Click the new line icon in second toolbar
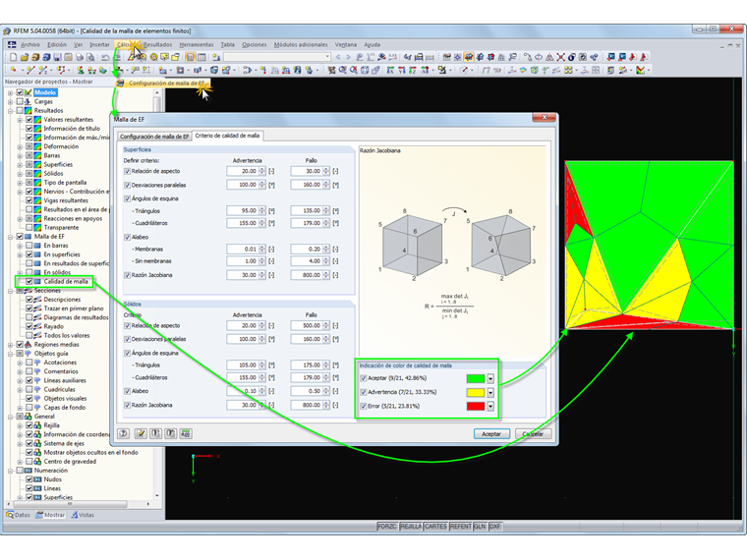This screenshot has height=560, width=747. [30, 70]
